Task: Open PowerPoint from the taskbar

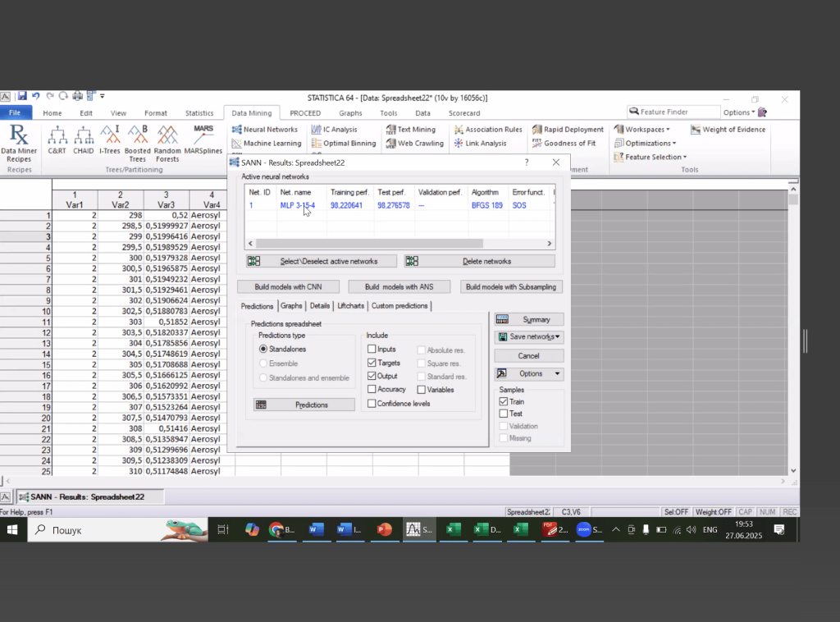Action: (x=384, y=530)
